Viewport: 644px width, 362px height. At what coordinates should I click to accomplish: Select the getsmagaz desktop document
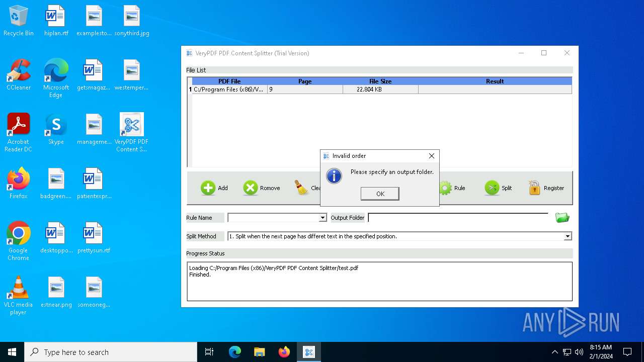(94, 75)
